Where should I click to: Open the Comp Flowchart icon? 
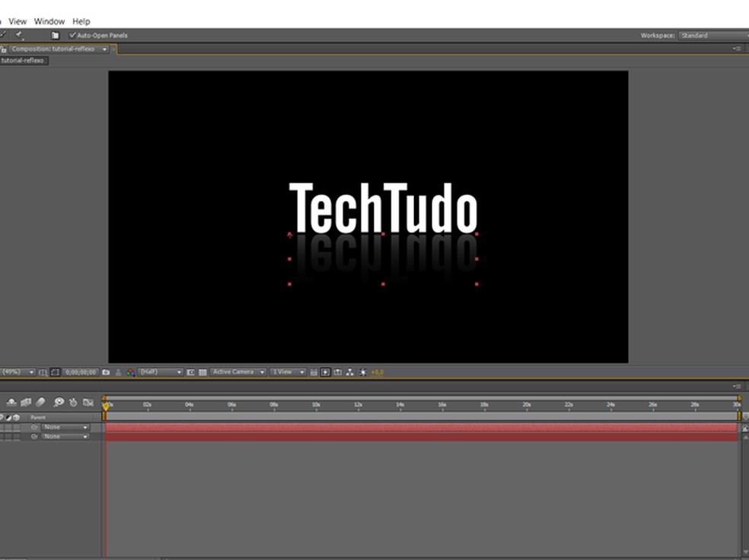[350, 372]
